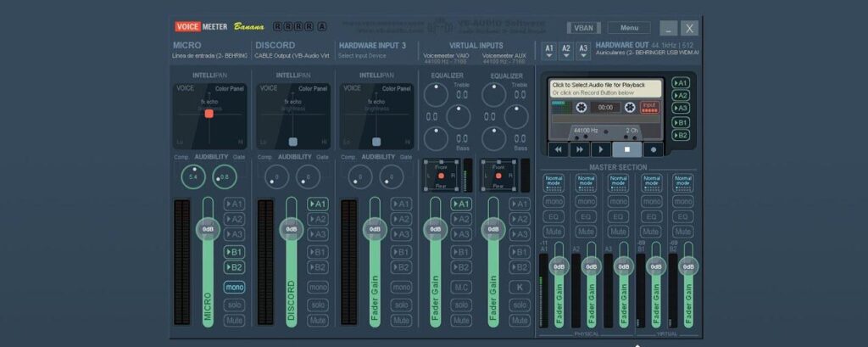
Task: Mute master B1 bus
Action: pyautogui.click(x=651, y=232)
